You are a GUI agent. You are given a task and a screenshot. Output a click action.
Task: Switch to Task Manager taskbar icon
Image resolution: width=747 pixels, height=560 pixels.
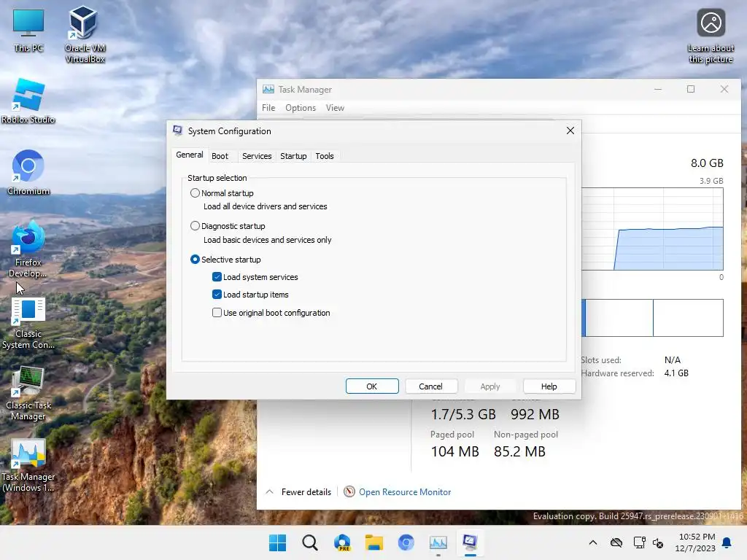coord(438,542)
